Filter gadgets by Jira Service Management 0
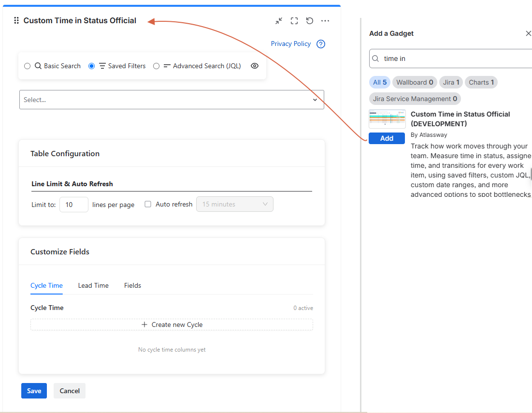 pos(415,99)
